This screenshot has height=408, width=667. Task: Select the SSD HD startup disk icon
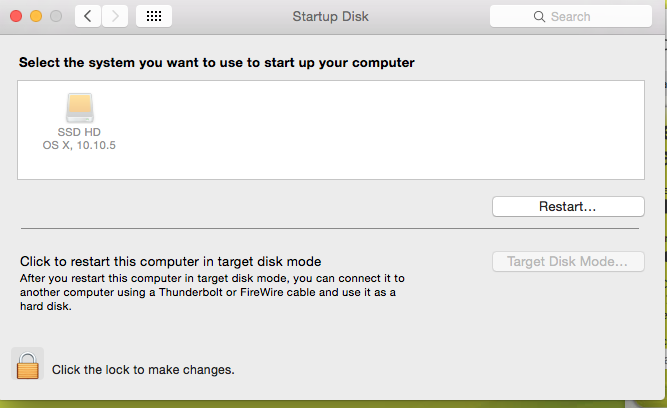80,107
